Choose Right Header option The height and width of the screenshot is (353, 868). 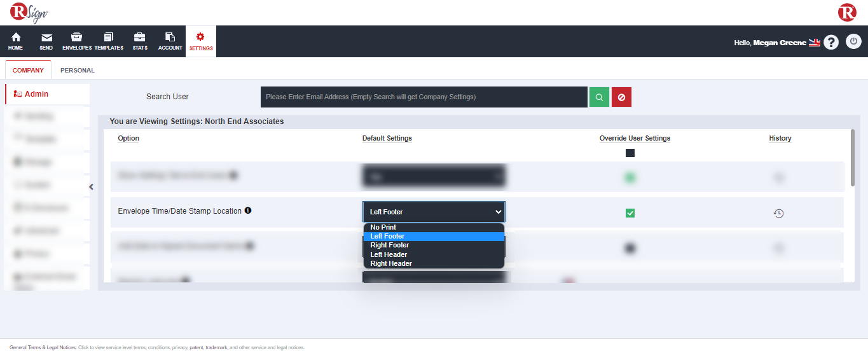pyautogui.click(x=434, y=263)
